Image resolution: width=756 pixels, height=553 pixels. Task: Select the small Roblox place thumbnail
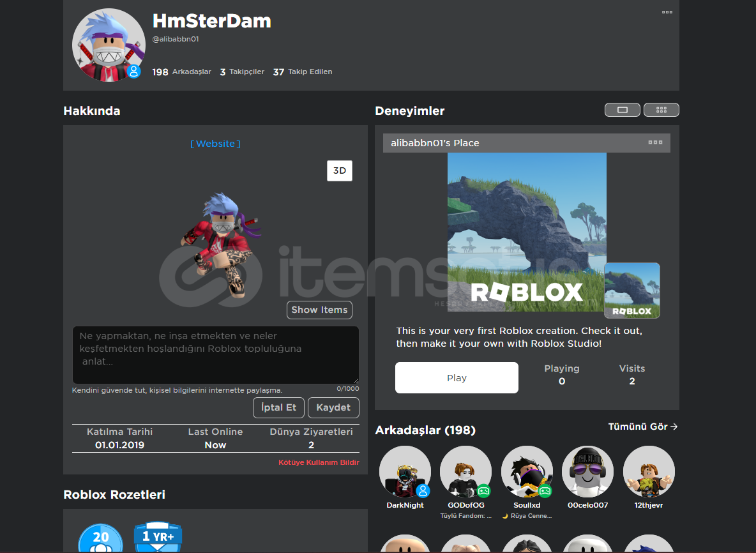tap(631, 291)
